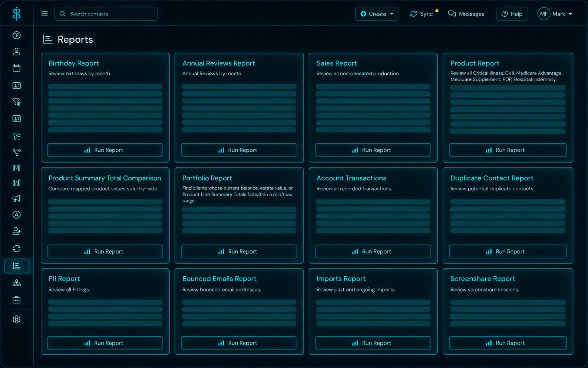Open the ID card icon below filter-gear icon
Screen dimensions: 588x368
coord(16,119)
